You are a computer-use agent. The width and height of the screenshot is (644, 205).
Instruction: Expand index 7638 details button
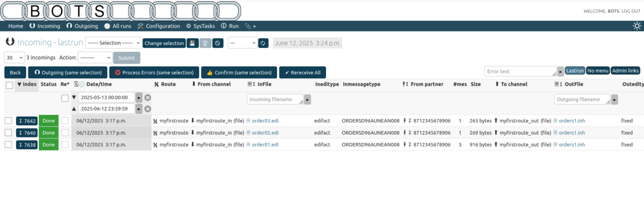[27, 144]
